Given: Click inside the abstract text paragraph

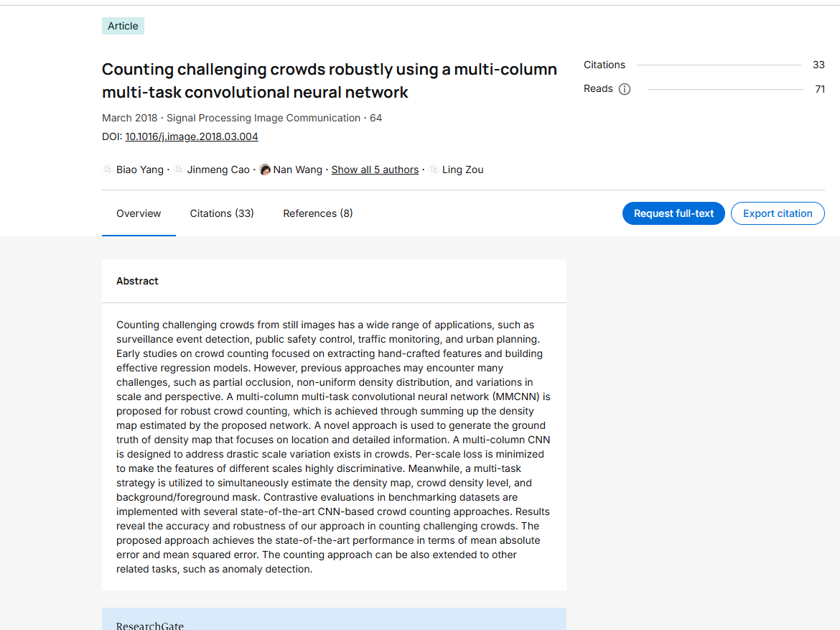Looking at the screenshot, I should coord(333,447).
